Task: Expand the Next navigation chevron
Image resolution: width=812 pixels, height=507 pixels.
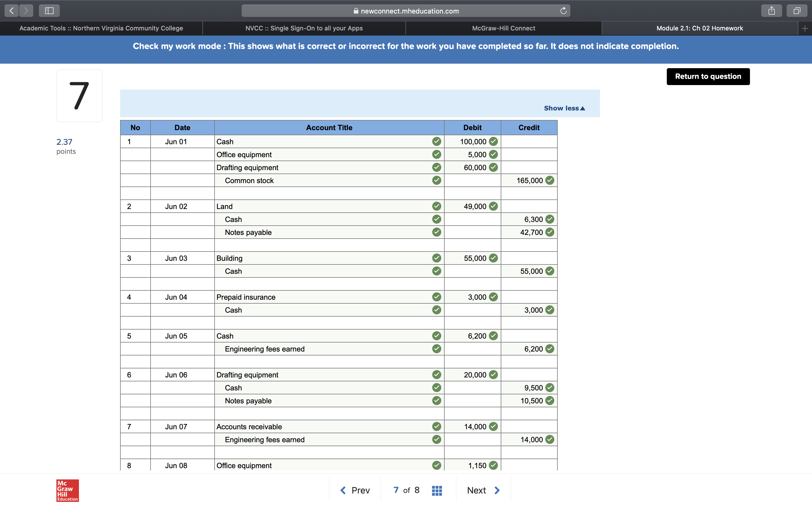Action: (497, 490)
